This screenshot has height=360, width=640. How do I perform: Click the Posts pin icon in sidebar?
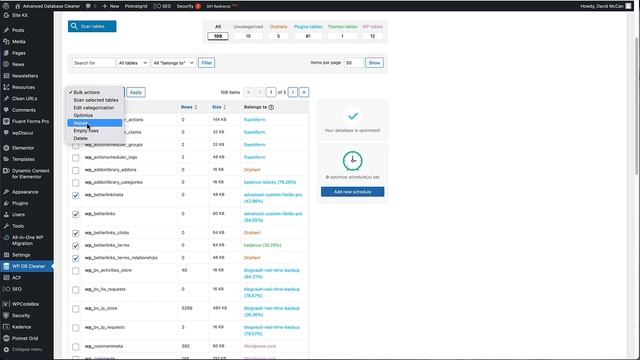6,30
